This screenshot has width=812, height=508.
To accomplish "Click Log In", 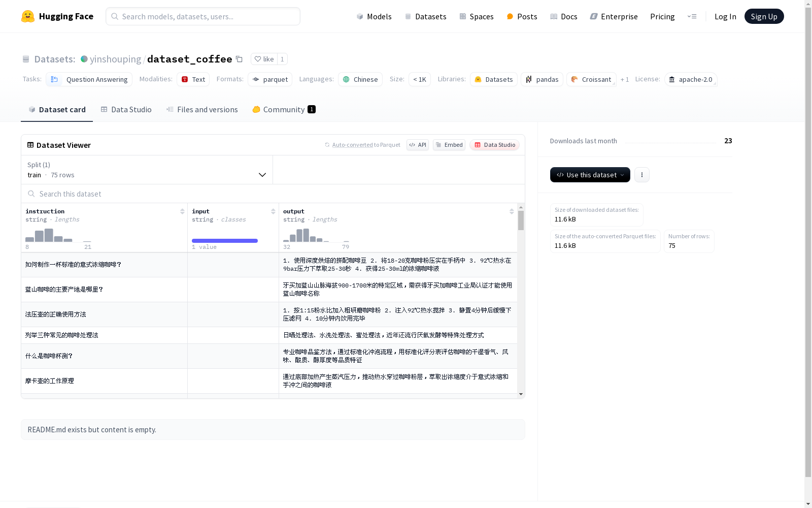I will [x=725, y=16].
